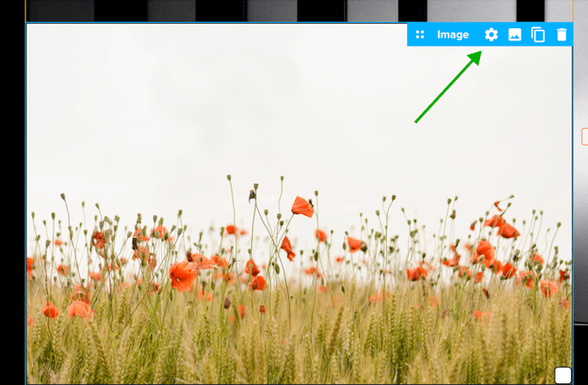Viewport: 588px width, 385px height.
Task: Click white resize handle at image corner
Action: coord(563,374)
